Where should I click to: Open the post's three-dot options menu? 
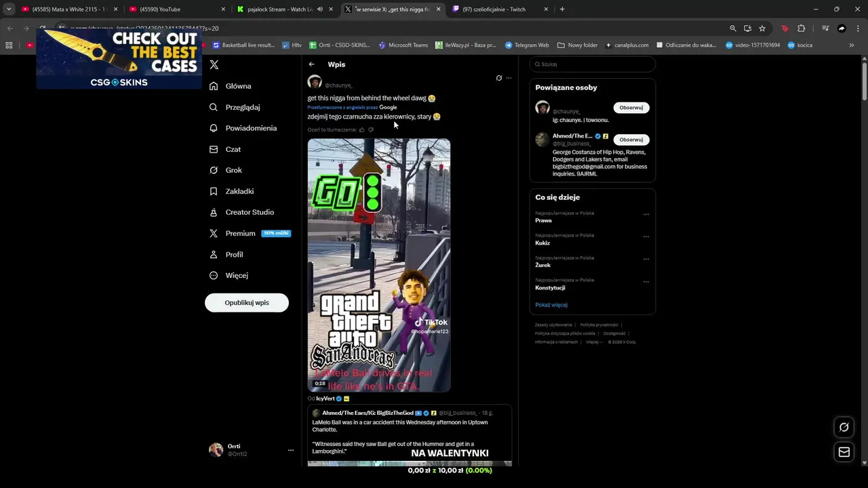pos(509,78)
